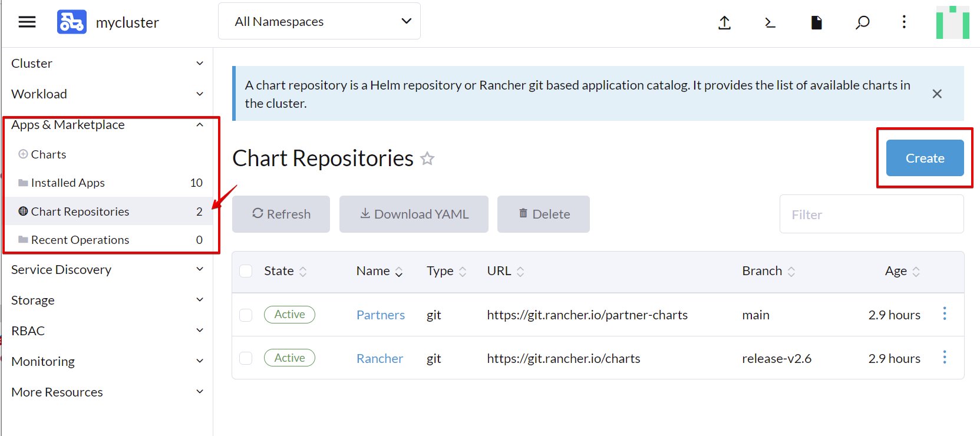Click the Partners row Active state badge

pos(289,315)
